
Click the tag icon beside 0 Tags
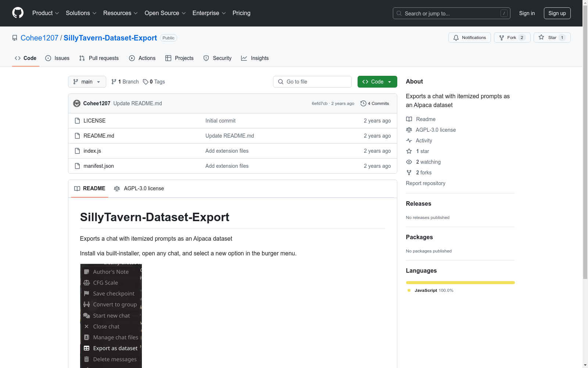tap(146, 82)
